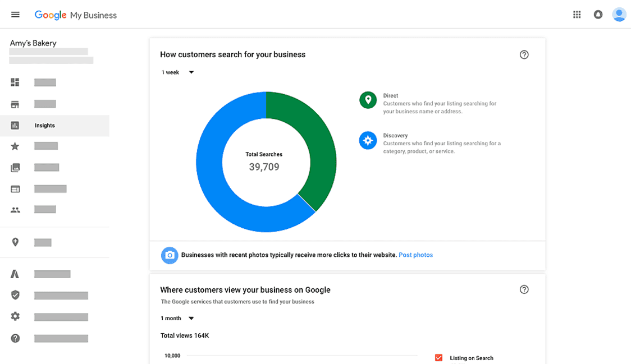The width and height of the screenshot is (631, 364).
Task: Click the Discovery legend label
Action: pyautogui.click(x=395, y=136)
